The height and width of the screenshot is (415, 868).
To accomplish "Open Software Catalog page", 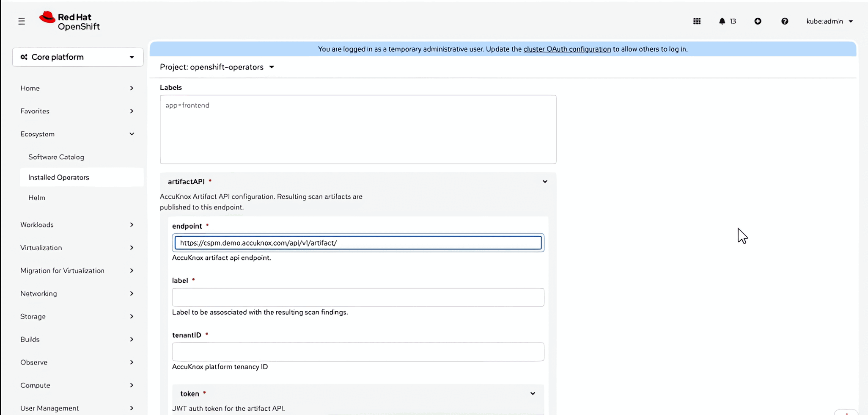I will click(x=56, y=157).
